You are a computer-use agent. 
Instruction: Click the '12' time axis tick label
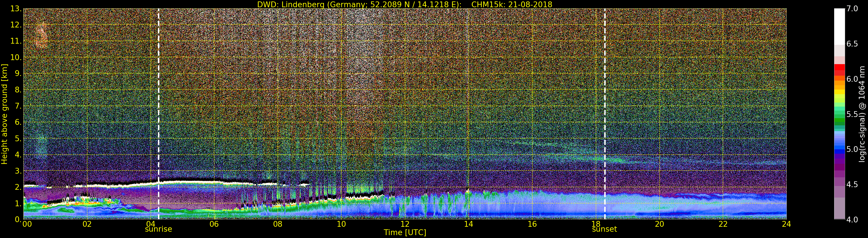click(405, 224)
